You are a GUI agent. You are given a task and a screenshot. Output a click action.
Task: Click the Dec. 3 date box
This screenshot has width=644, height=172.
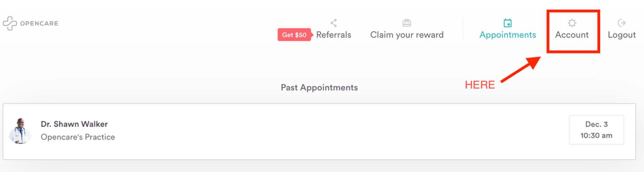click(596, 130)
